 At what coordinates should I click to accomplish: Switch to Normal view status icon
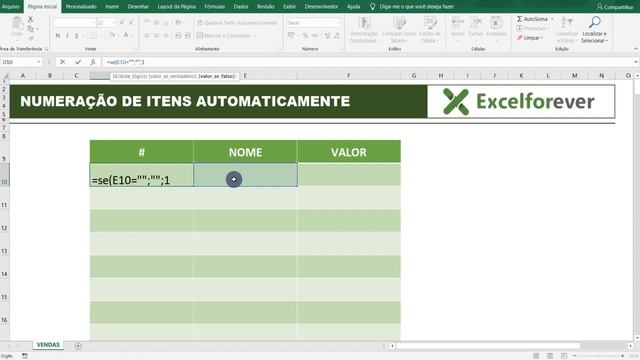536,356
